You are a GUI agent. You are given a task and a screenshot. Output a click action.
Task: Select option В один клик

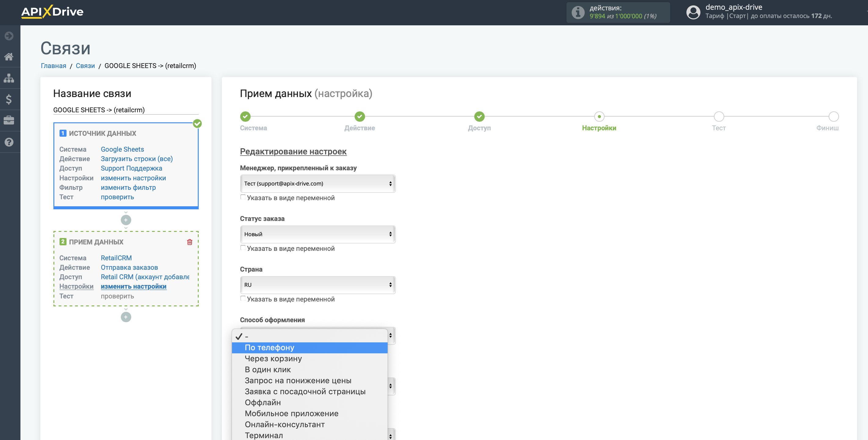pyautogui.click(x=310, y=370)
